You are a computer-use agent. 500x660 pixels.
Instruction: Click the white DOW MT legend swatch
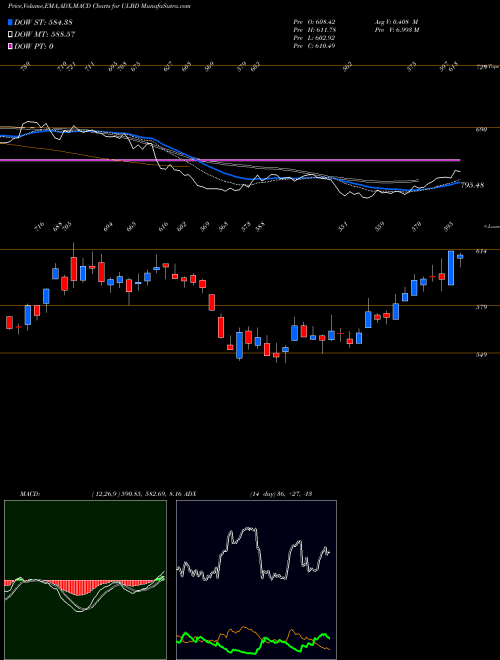10,35
